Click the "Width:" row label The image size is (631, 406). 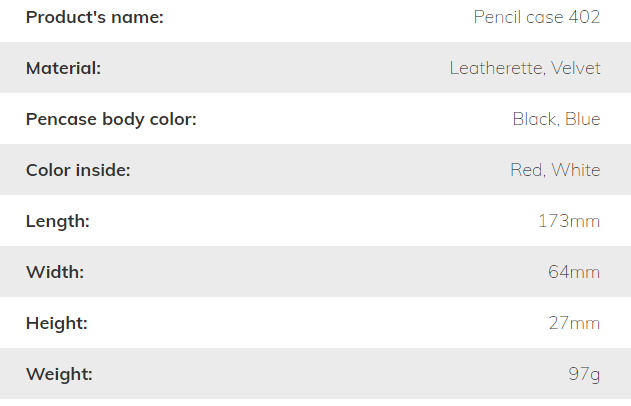click(55, 272)
